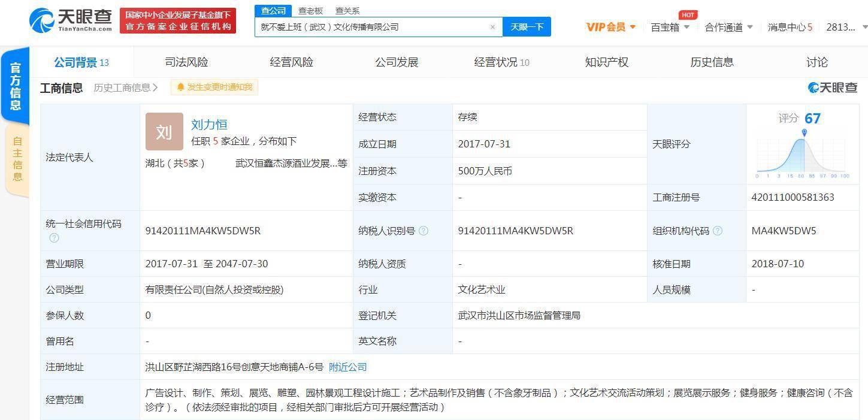Expand the 百宝箱 menu

pyautogui.click(x=670, y=27)
